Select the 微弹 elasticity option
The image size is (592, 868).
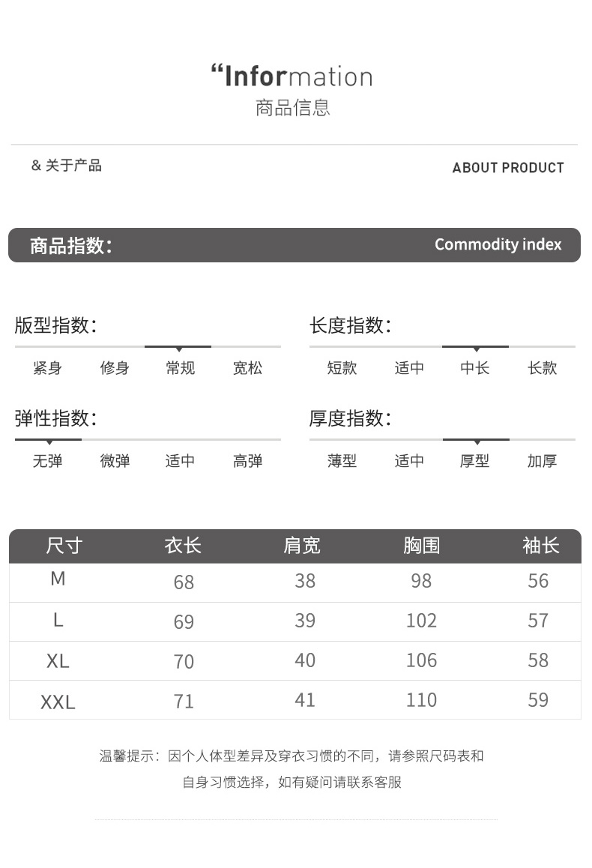(115, 461)
